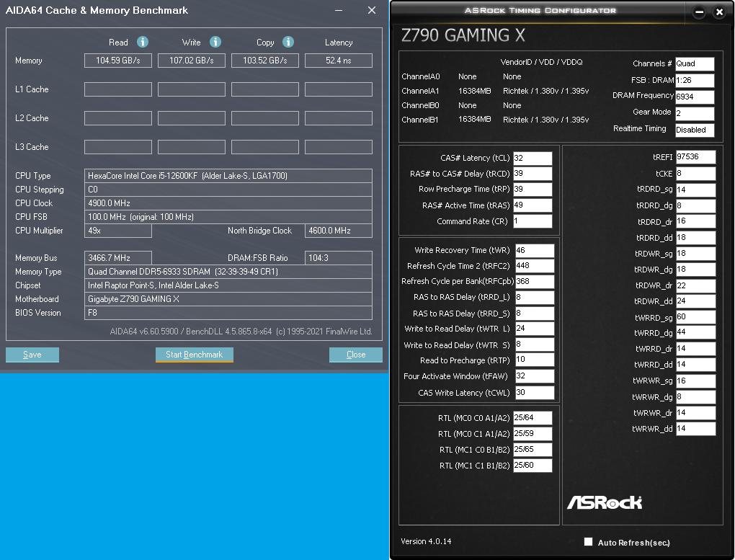Image resolution: width=735 pixels, height=560 pixels.
Task: Select the Memory Copy 103.52 GB/s field
Action: coord(265,61)
